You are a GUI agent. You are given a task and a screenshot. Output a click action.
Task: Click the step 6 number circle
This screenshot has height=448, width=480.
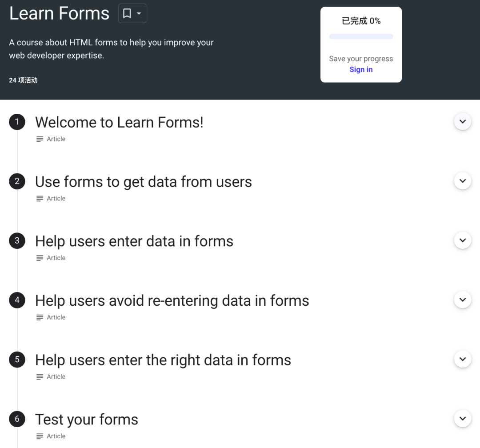click(17, 419)
